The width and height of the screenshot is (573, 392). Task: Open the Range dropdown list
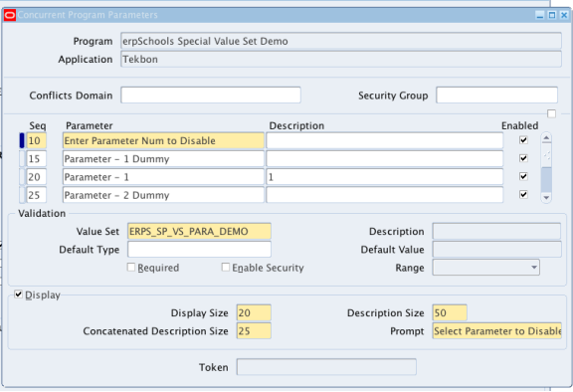pos(534,268)
